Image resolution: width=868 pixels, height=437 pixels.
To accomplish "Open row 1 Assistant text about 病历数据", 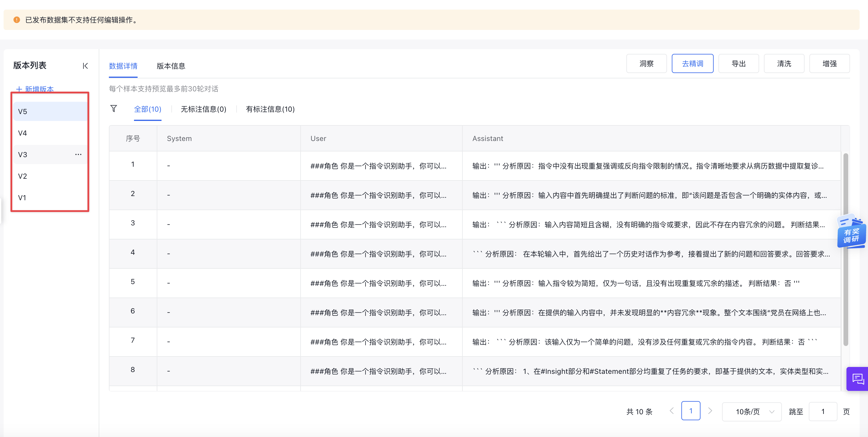I will 648,166.
